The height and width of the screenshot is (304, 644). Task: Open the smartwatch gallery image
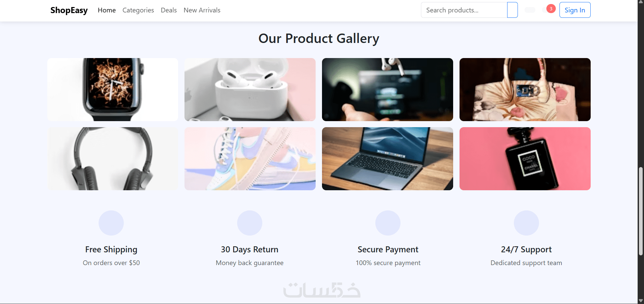(x=113, y=90)
